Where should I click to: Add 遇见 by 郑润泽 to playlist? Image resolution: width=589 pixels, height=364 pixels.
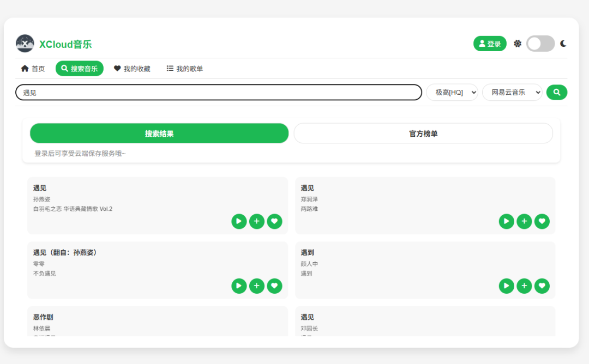tap(524, 221)
